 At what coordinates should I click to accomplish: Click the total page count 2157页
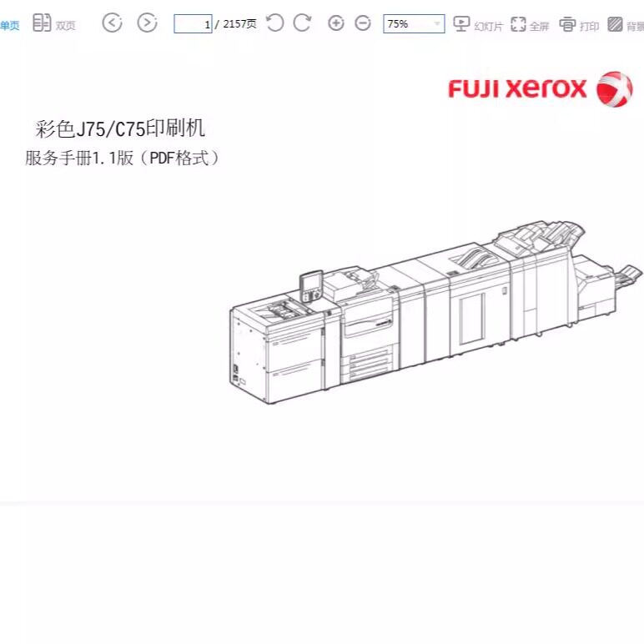pos(240,24)
